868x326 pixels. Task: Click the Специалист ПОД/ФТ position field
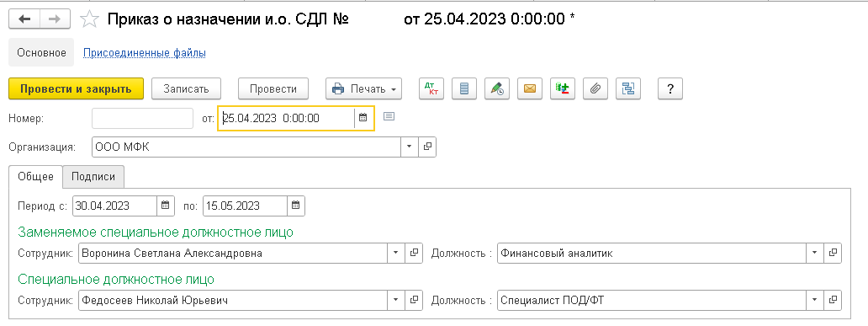pyautogui.click(x=652, y=301)
